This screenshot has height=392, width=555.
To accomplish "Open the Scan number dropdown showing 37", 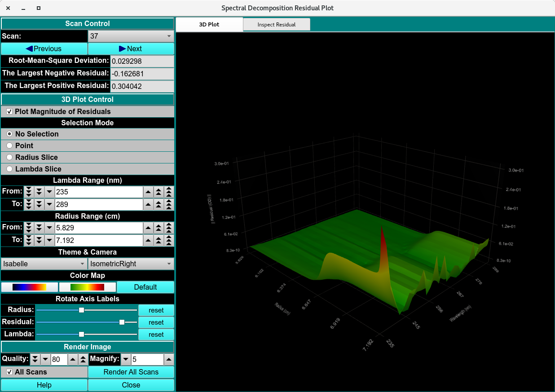I will [x=131, y=36].
